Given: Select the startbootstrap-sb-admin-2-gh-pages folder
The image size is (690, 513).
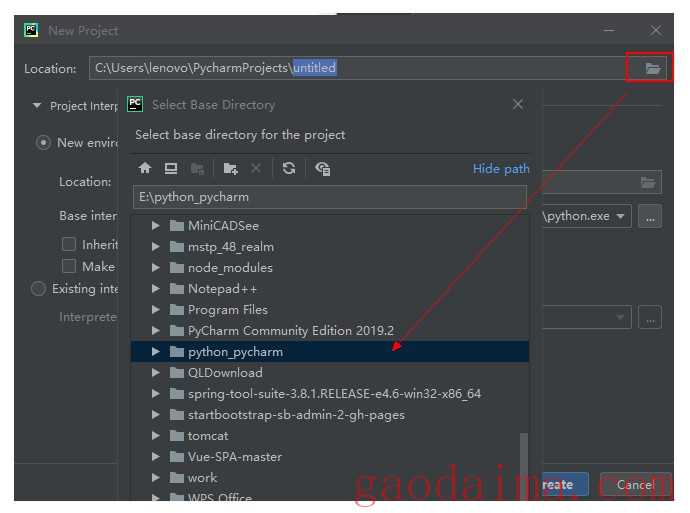Looking at the screenshot, I should [296, 415].
